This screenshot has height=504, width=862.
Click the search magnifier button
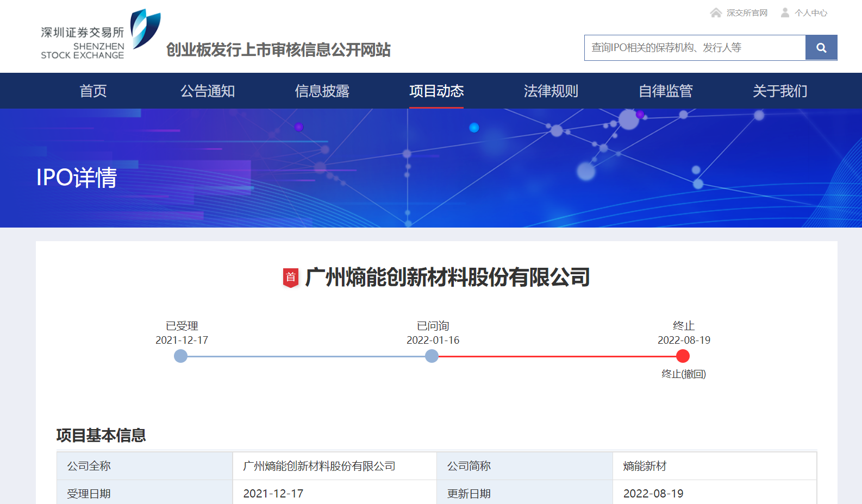coord(821,48)
